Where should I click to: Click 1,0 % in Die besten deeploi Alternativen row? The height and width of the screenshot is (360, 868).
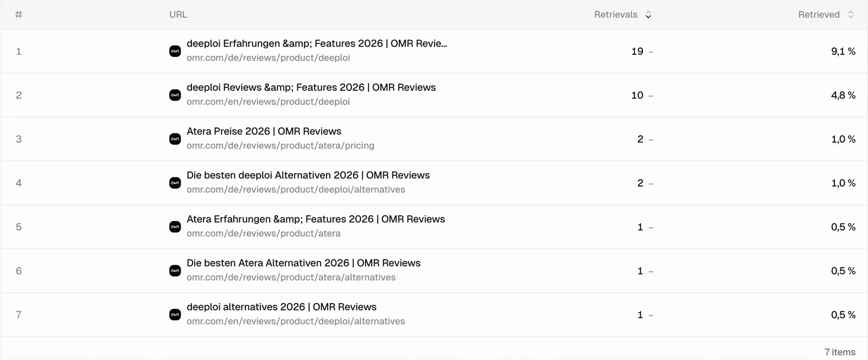(843, 184)
